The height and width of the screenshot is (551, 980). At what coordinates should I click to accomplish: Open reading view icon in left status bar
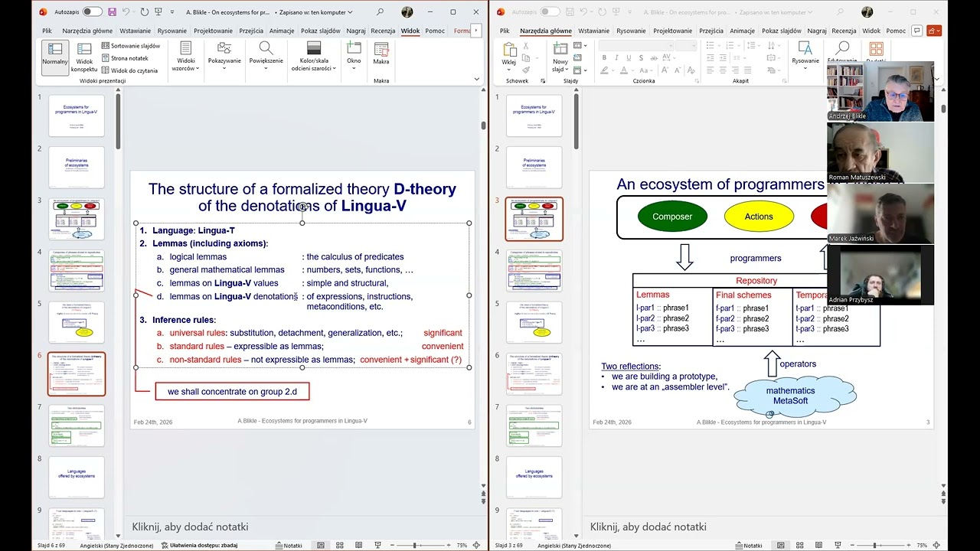point(358,545)
